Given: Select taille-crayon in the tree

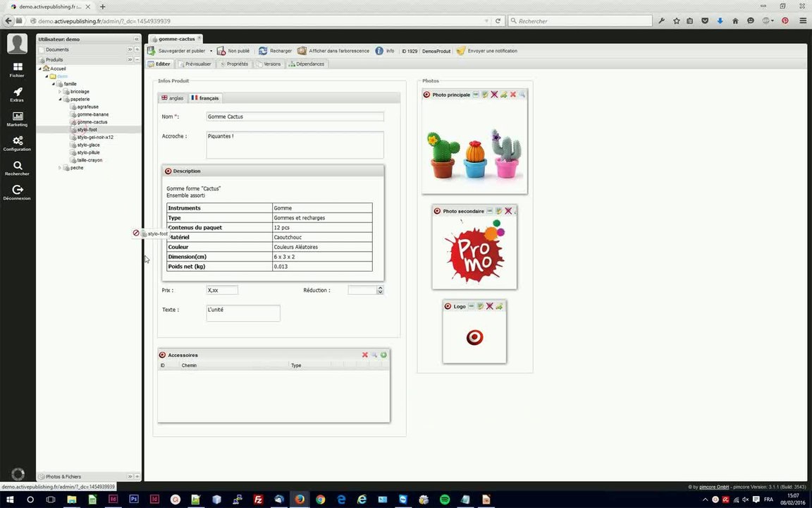Looking at the screenshot, I should point(90,160).
